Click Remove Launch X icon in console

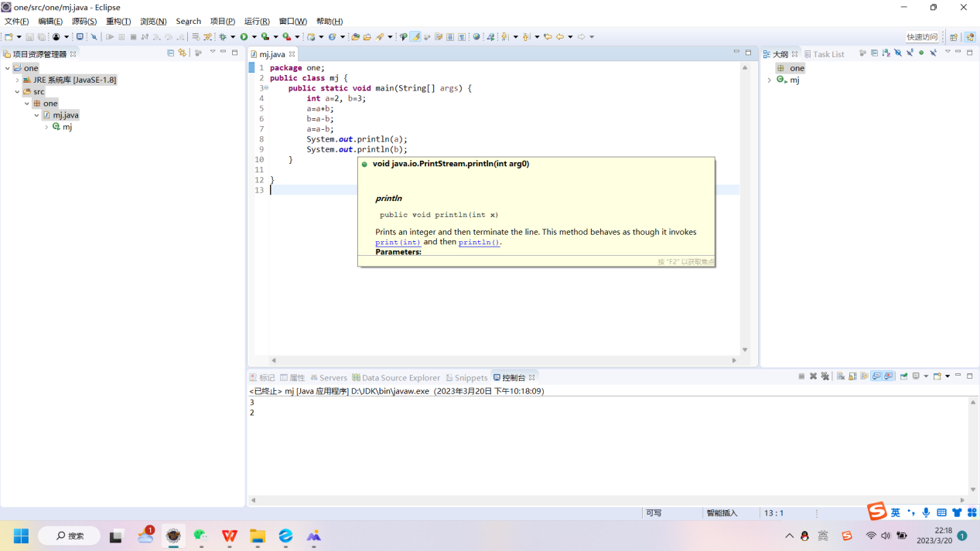point(813,376)
